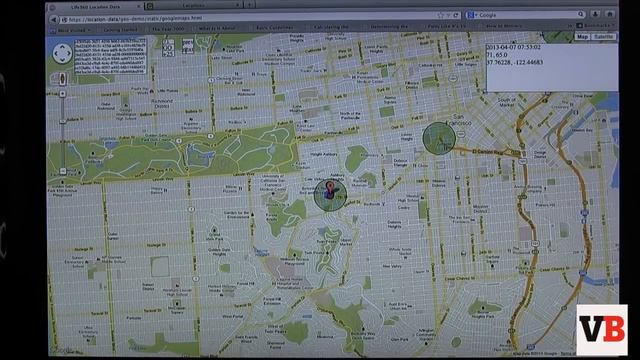
Task: Click the red location pin marker
Action: 331,189
